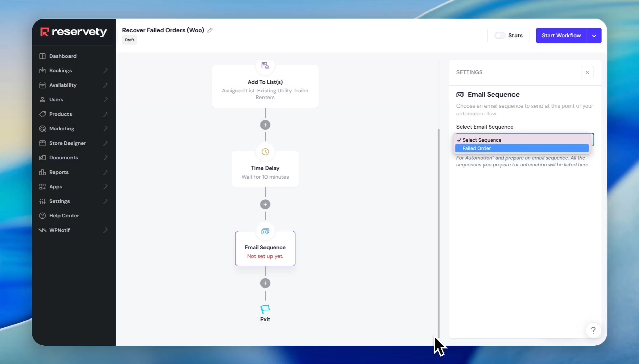Expand the Bookings submenu chevron
This screenshot has width=639, height=364.
pos(105,70)
